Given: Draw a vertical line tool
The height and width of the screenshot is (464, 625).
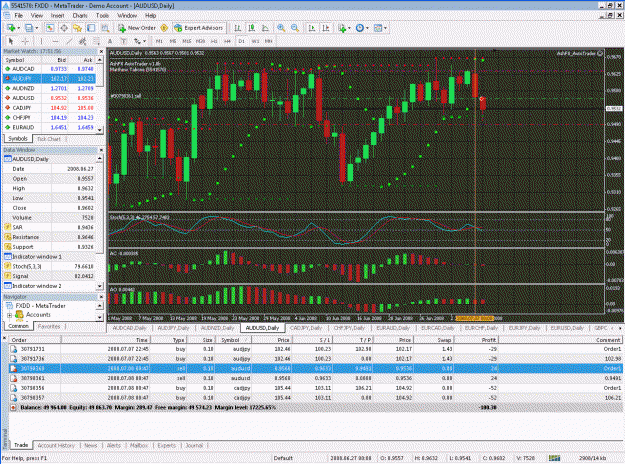Looking at the screenshot, I should point(41,41).
